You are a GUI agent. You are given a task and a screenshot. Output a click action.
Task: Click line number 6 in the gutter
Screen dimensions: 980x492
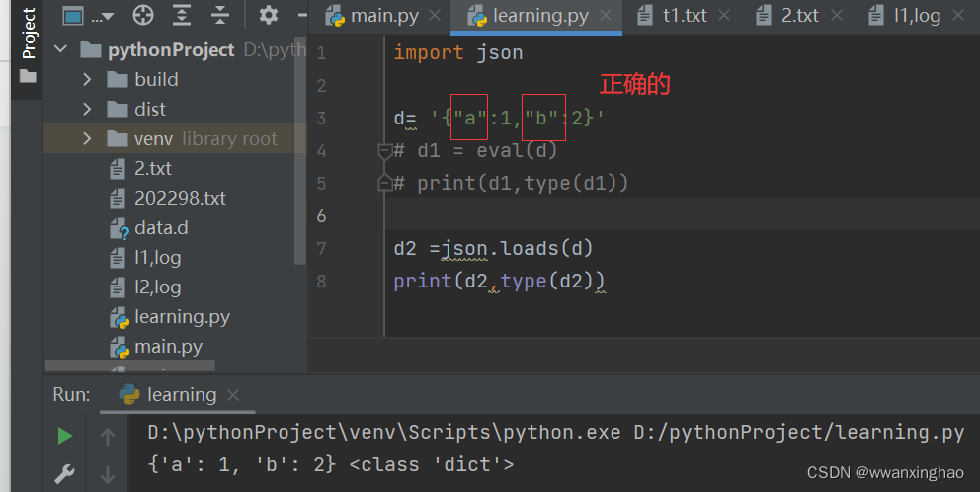321,215
